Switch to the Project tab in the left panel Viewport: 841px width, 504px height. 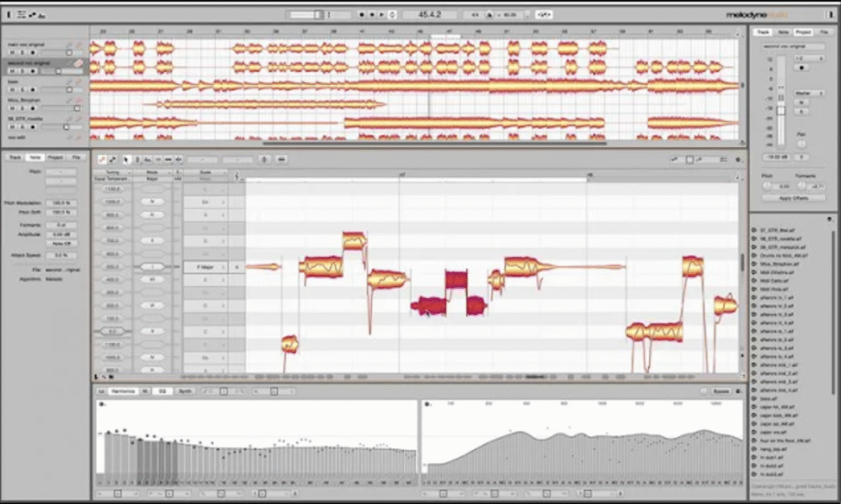[55, 158]
